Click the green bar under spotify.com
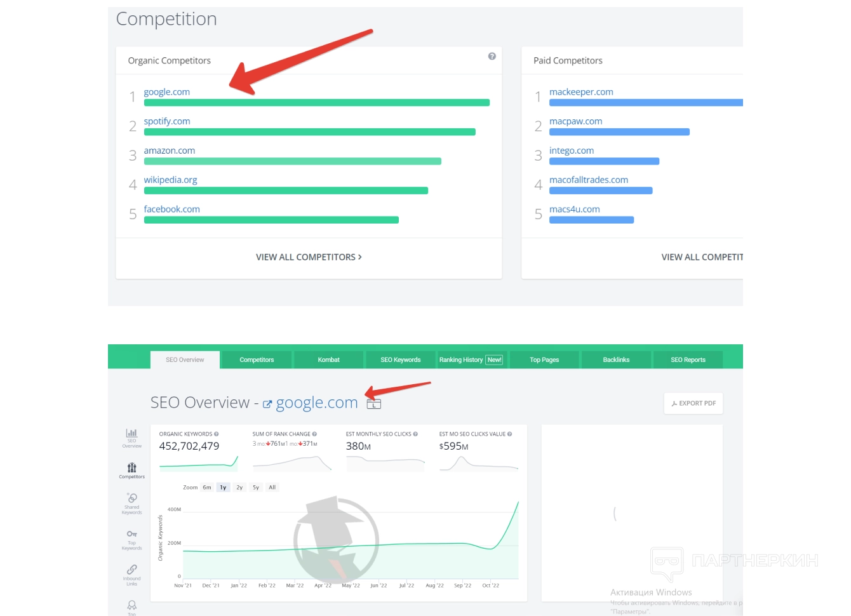851x616 pixels. coord(310,132)
